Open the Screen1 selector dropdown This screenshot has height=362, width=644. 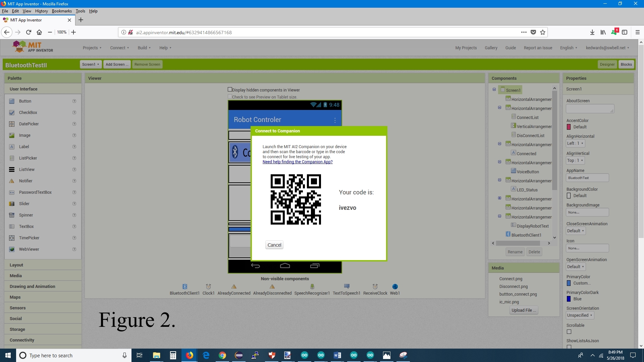91,64
